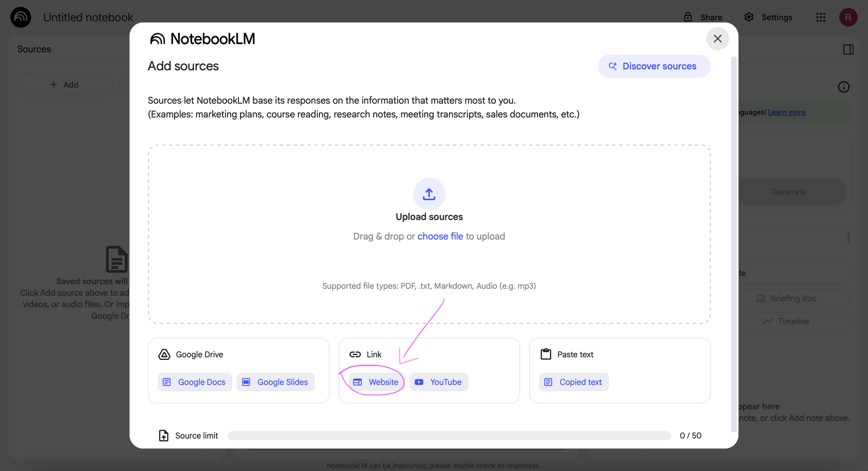This screenshot has height=471, width=868.
Task: Open the account avatar R
Action: pos(848,17)
